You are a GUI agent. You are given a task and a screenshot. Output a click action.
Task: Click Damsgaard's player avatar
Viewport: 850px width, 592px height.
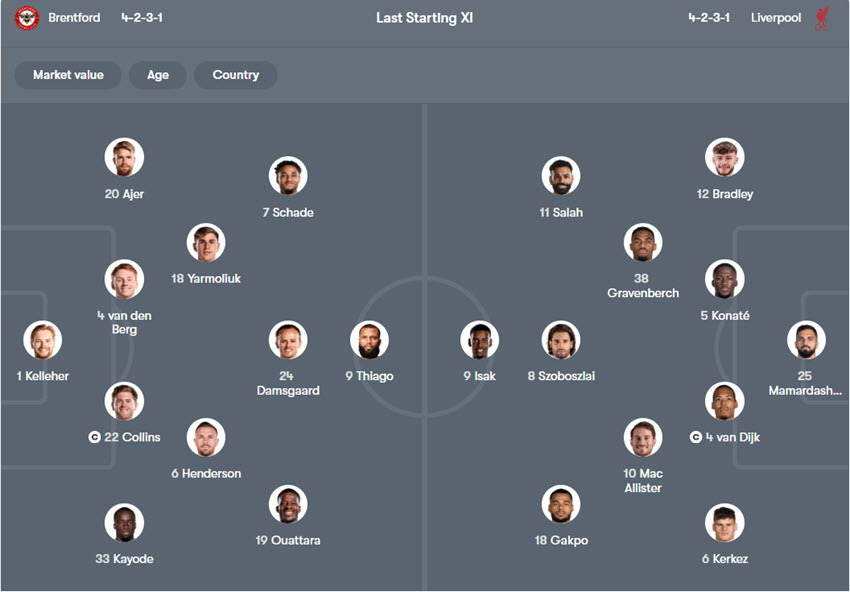tap(287, 340)
